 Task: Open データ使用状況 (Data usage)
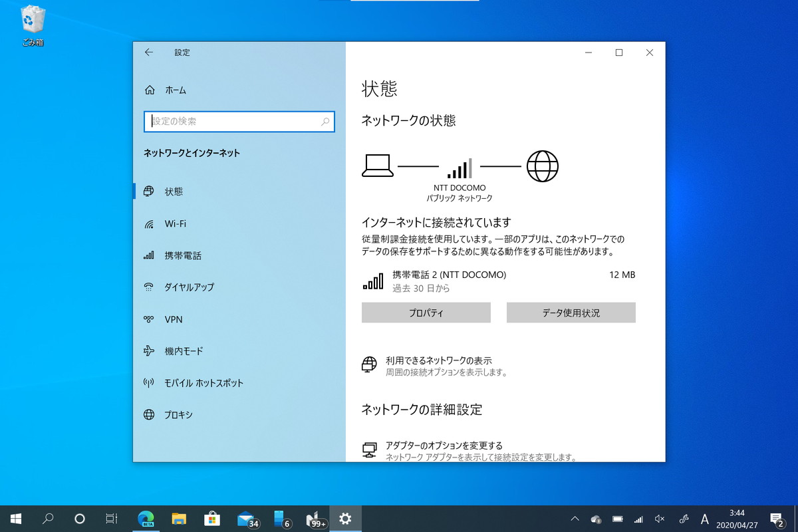[571, 313]
